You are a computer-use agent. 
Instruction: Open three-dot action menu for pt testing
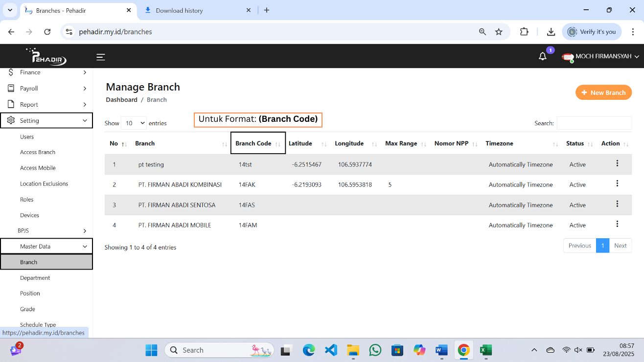[617, 163]
